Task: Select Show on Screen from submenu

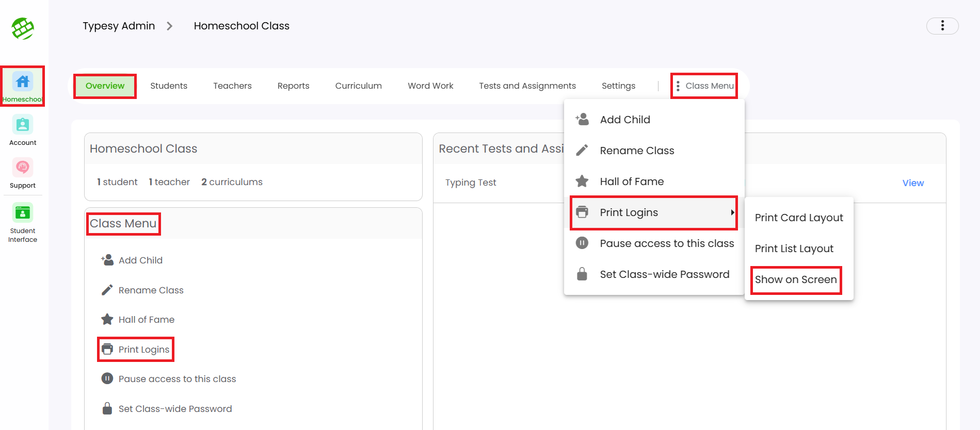Action: pos(795,279)
